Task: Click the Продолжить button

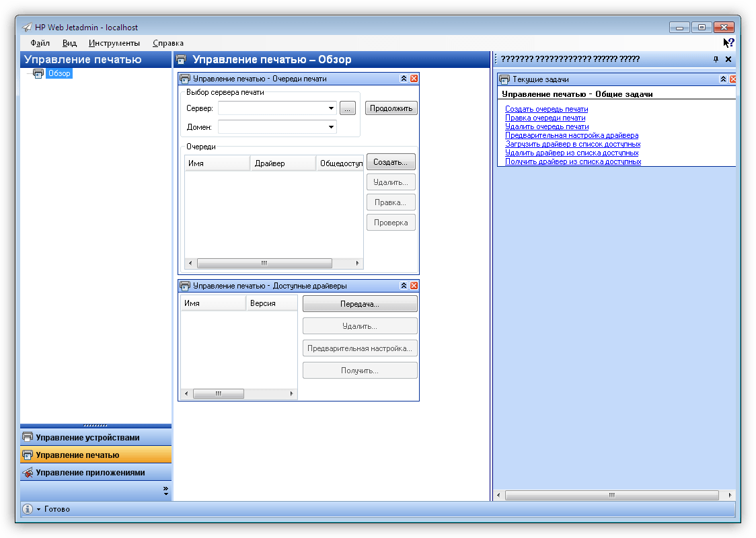Action: pyautogui.click(x=391, y=108)
